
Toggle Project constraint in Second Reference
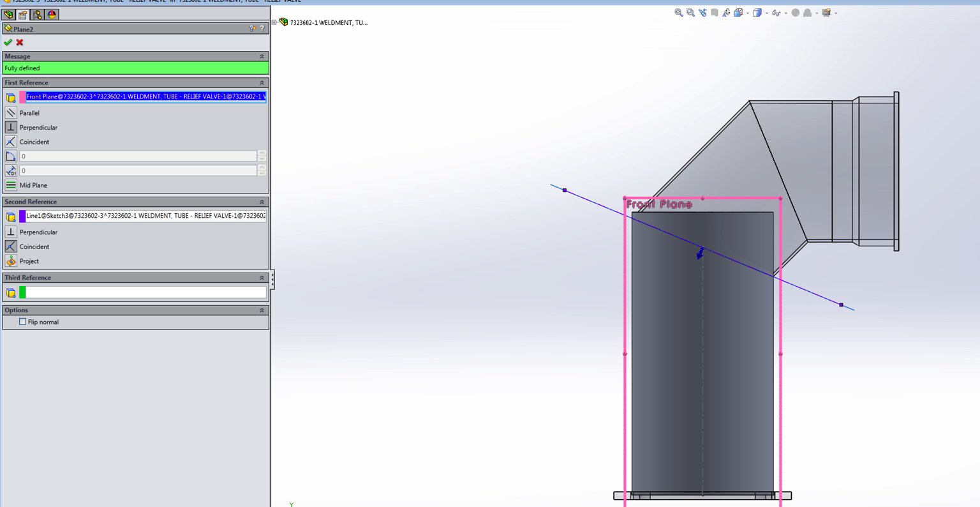pyautogui.click(x=11, y=261)
